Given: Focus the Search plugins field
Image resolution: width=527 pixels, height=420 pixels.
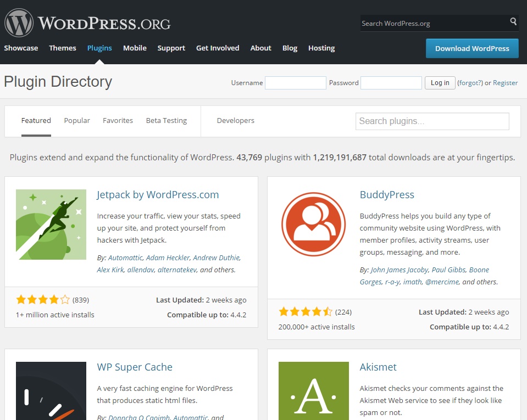Looking at the screenshot, I should pyautogui.click(x=432, y=121).
